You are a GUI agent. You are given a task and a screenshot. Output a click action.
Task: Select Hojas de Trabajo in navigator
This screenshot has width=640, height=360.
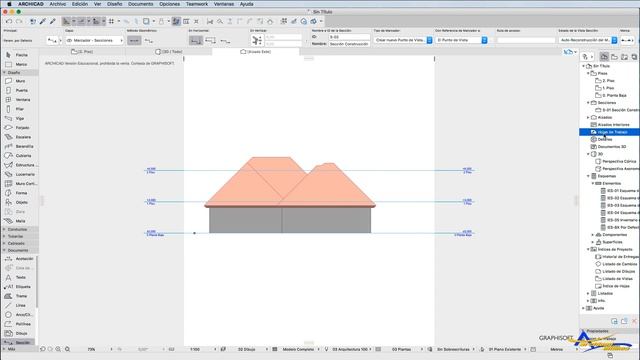(x=609, y=132)
